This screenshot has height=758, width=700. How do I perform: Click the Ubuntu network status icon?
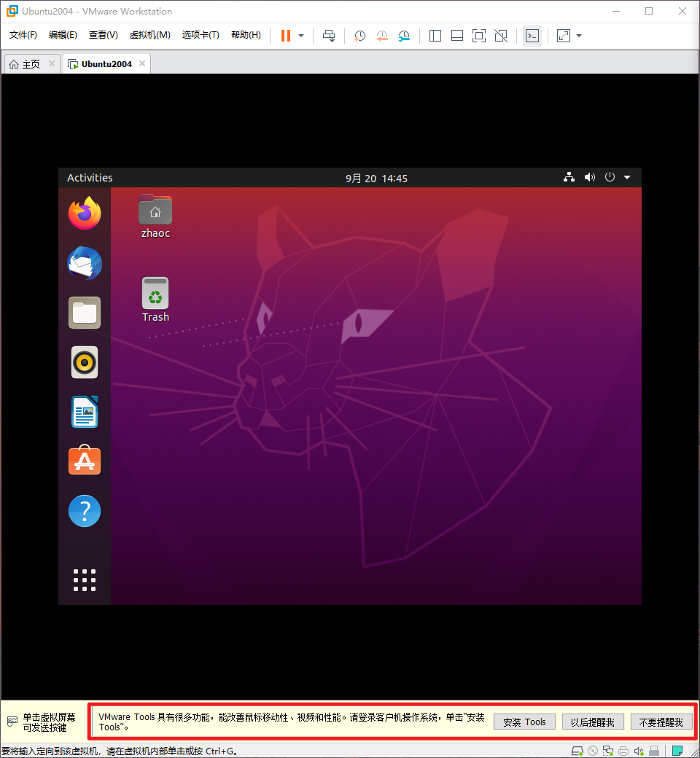click(x=569, y=177)
